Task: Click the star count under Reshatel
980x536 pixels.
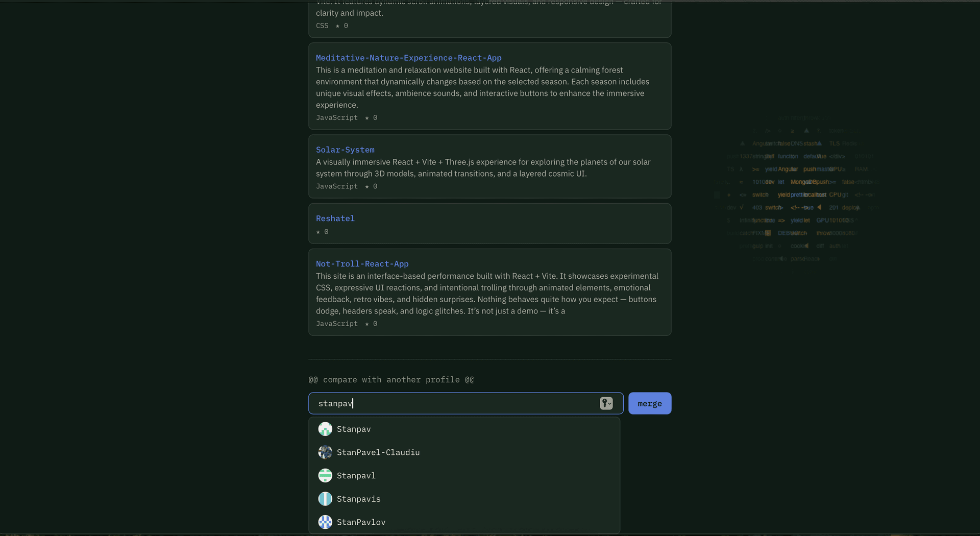Action: (x=322, y=232)
